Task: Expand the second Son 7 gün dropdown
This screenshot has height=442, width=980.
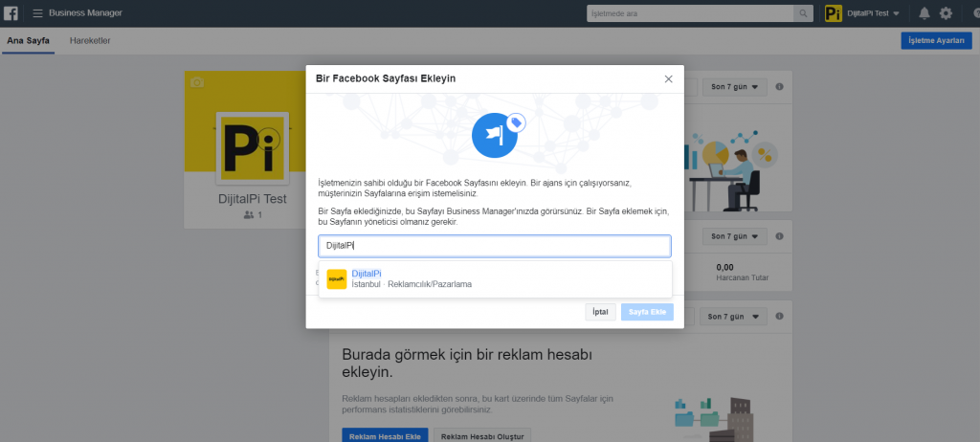Action: tap(734, 237)
